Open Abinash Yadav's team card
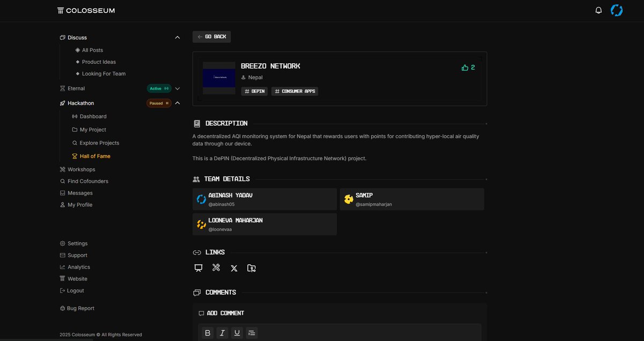This screenshot has height=341, width=644. point(265,199)
